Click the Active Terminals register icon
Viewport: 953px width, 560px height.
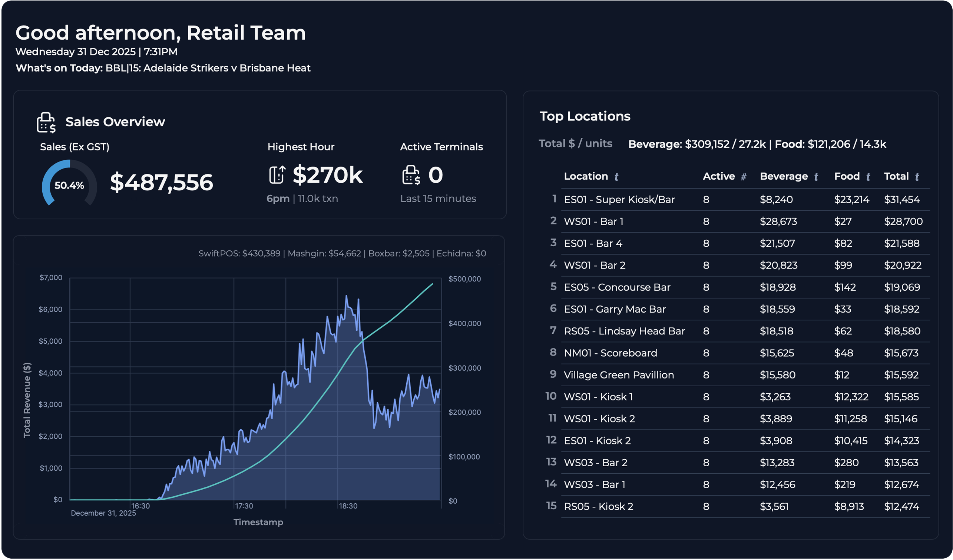(x=411, y=175)
